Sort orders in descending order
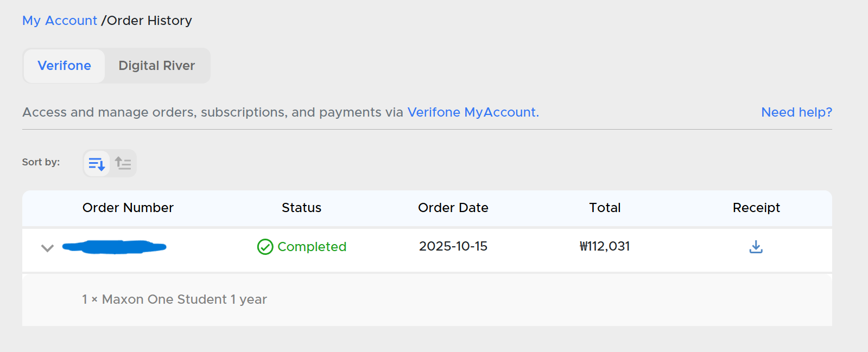The height and width of the screenshot is (352, 868). point(97,163)
